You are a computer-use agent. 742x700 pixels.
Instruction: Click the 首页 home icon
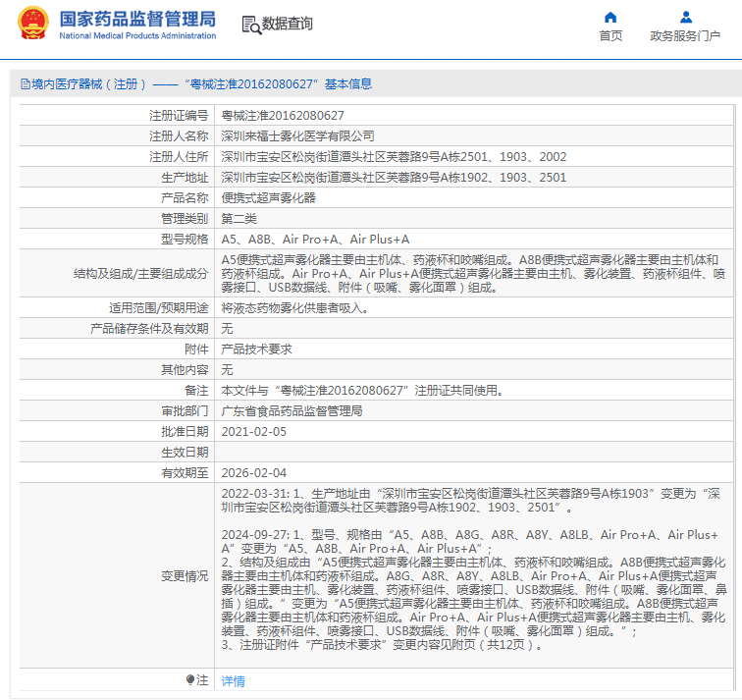point(610,18)
